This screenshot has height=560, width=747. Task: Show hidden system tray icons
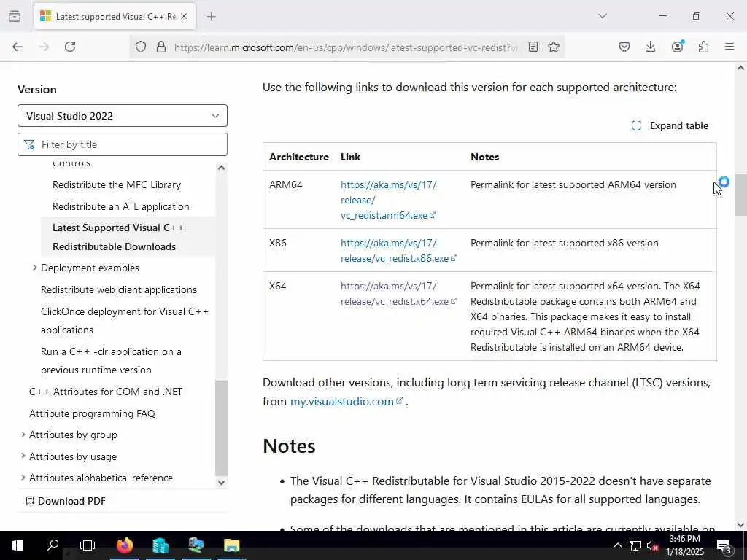click(x=617, y=545)
